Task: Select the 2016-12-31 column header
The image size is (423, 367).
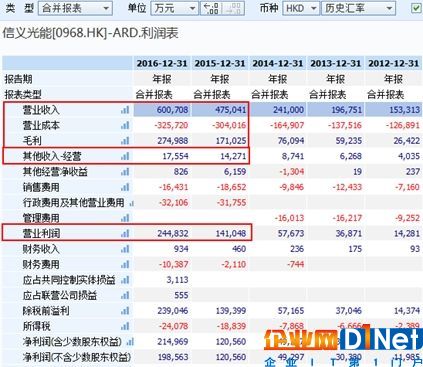Action: [162, 63]
